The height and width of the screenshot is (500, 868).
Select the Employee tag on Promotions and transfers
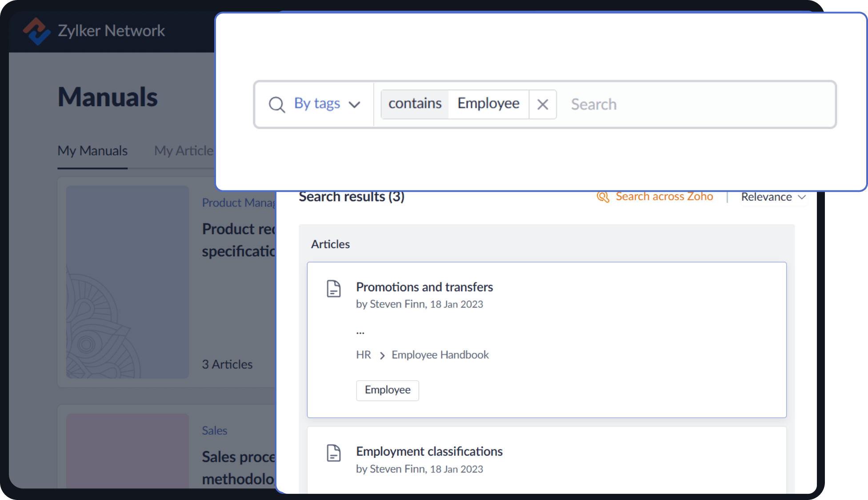(x=387, y=390)
